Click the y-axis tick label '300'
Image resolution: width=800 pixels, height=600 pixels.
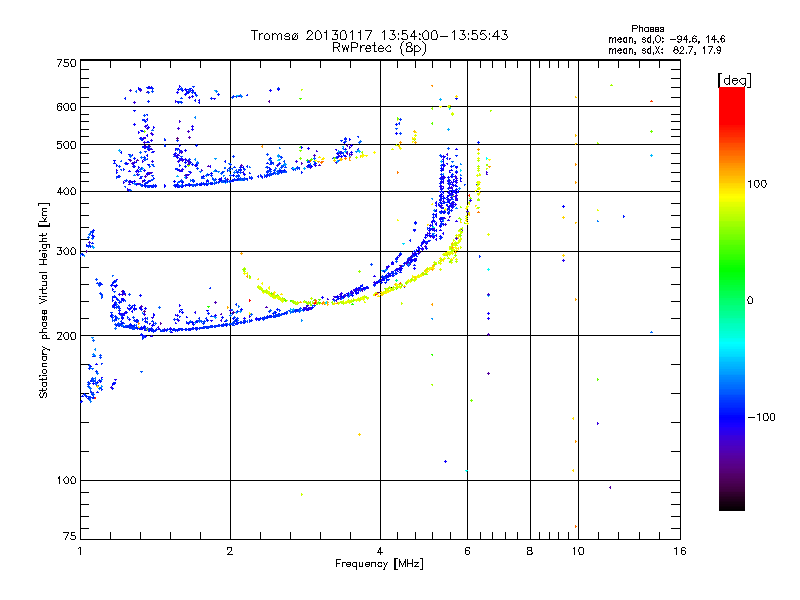click(x=66, y=251)
